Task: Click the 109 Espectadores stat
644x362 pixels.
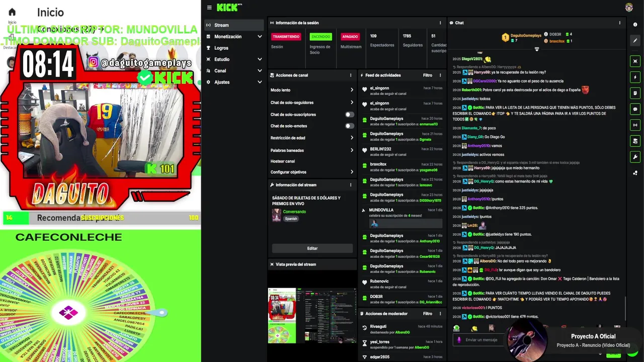Action: pyautogui.click(x=382, y=40)
